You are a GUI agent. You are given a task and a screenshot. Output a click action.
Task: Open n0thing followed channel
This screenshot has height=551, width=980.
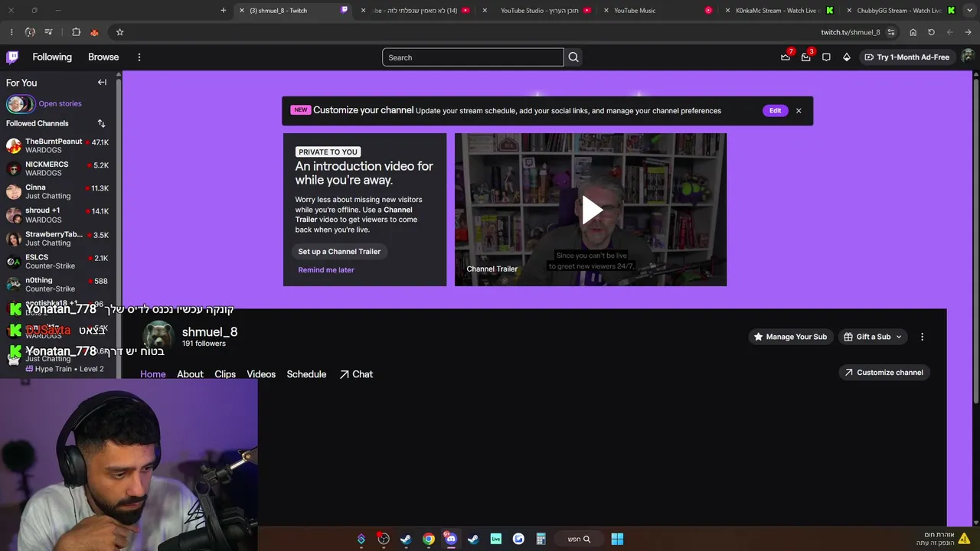(58, 285)
